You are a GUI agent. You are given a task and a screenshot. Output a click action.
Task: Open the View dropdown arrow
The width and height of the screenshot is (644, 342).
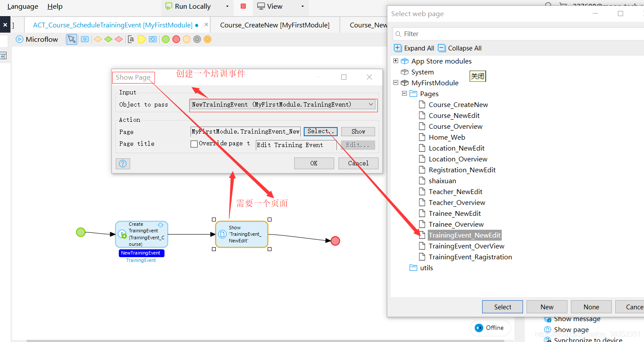click(303, 6)
